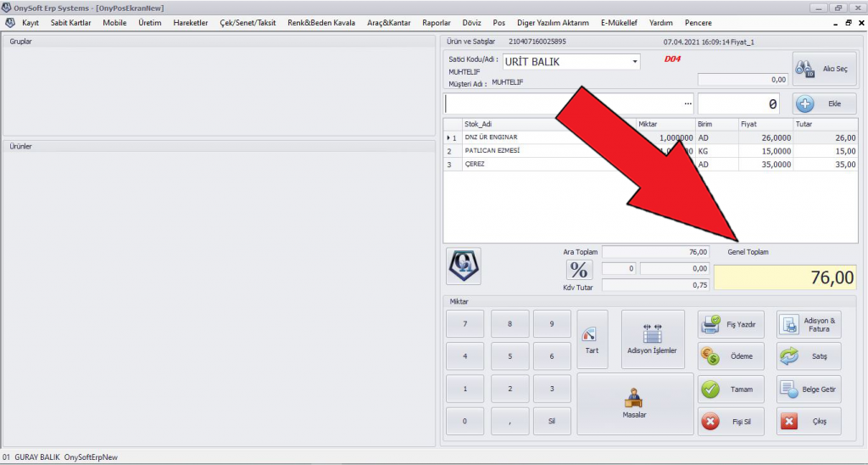868x465 pixels.
Task: Open the Çek/Senet/Taksit menu
Action: [248, 23]
